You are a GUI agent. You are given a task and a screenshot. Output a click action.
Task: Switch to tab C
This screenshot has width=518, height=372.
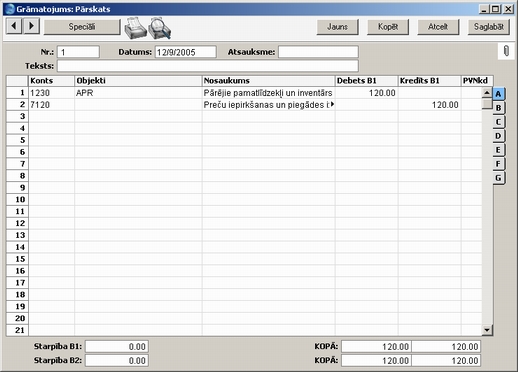[499, 122]
